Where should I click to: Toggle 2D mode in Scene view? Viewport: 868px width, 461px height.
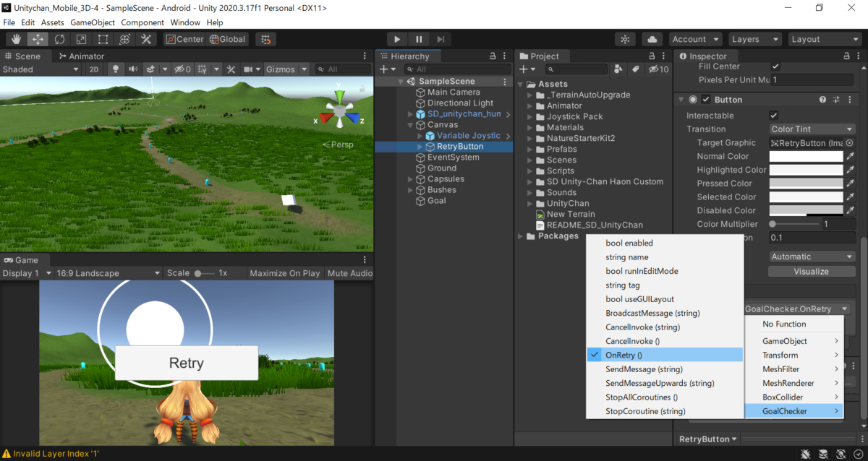pos(94,69)
